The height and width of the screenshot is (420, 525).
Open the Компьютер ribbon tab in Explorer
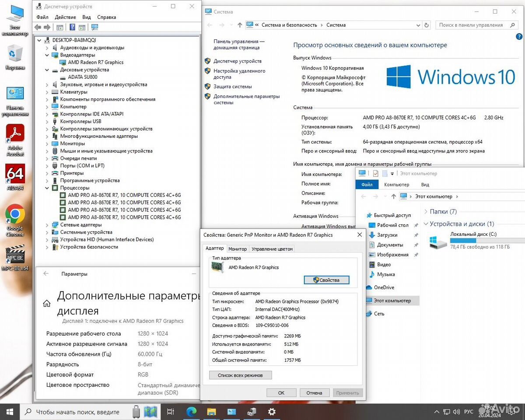pos(396,185)
